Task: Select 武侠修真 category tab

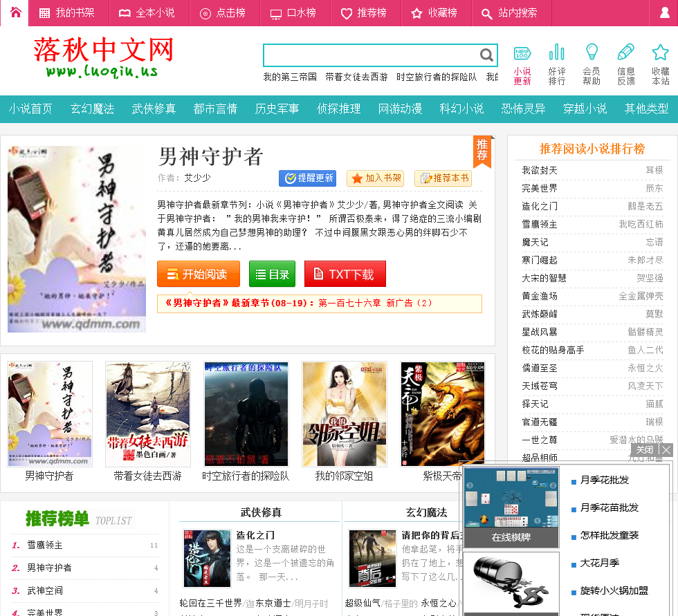Action: point(154,109)
